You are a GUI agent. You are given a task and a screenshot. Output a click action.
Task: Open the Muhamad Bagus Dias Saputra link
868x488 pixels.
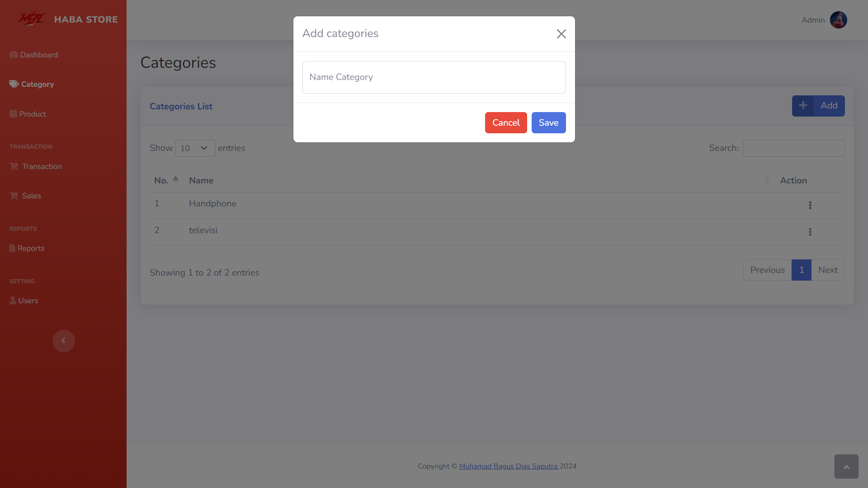[x=509, y=466]
